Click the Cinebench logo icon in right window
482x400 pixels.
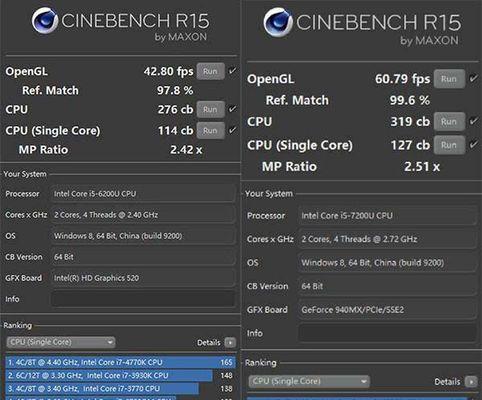[278, 22]
